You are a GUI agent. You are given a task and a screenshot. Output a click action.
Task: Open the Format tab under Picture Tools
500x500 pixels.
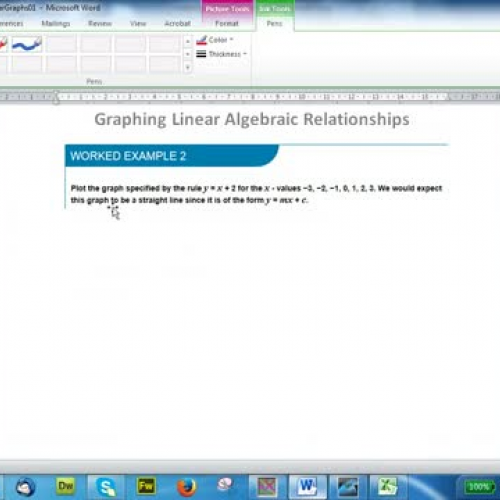pos(227,23)
